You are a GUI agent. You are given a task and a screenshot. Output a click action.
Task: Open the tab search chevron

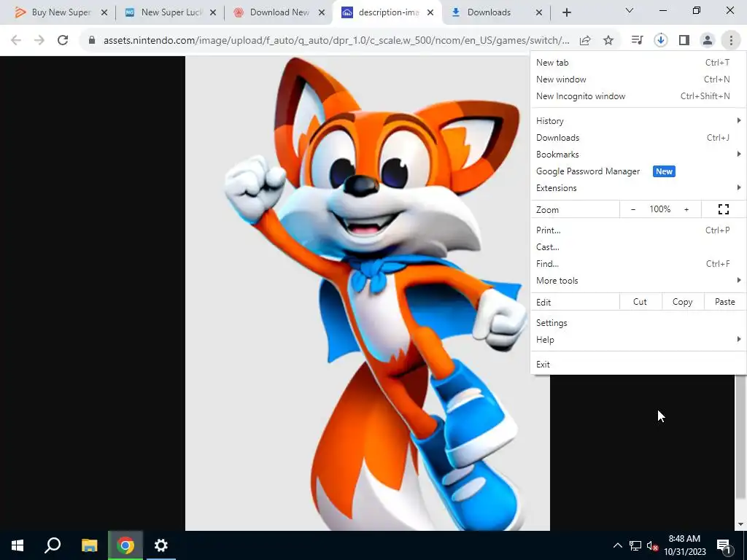point(630,10)
